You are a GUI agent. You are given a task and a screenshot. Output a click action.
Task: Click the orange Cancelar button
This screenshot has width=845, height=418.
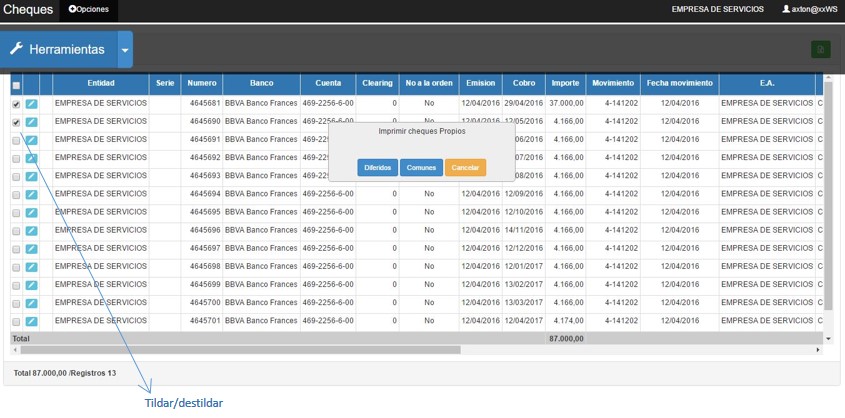(x=465, y=167)
